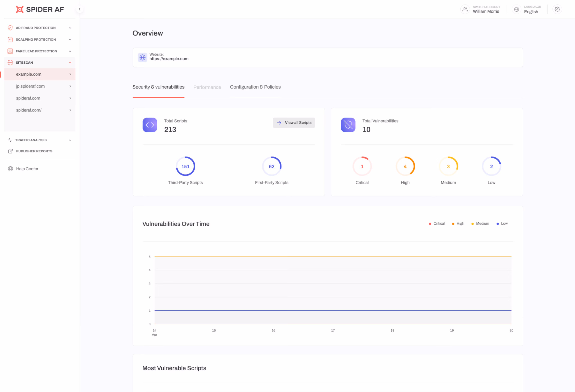Expand the Scalping Protection menu chevron

(x=70, y=39)
